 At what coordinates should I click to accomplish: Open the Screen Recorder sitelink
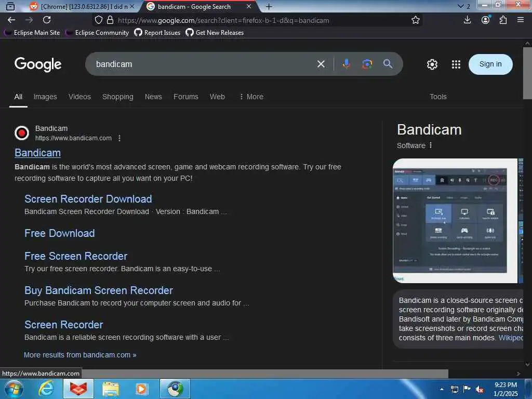tap(64, 324)
